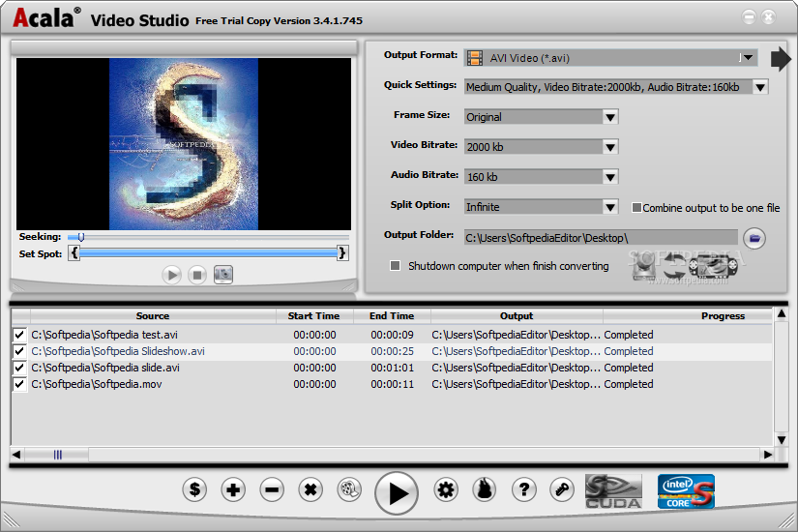The image size is (798, 532).
Task: Uncheck the Softpedia test.avi row checkbox
Action: click(19, 335)
